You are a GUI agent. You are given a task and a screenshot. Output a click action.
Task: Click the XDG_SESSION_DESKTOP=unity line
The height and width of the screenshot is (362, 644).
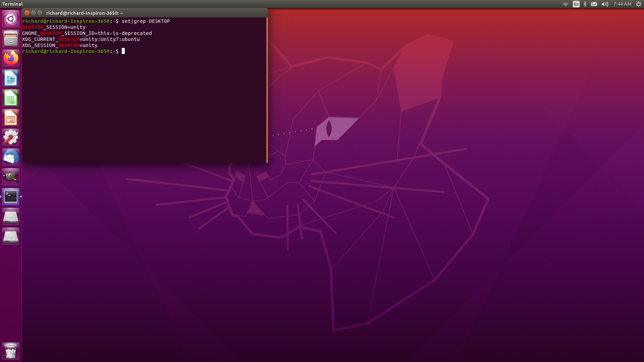pos(60,45)
